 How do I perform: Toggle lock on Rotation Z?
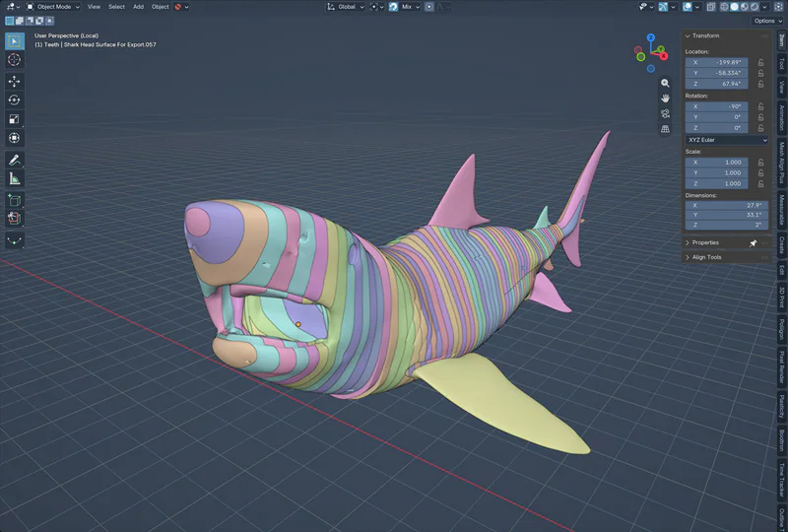pyautogui.click(x=760, y=128)
